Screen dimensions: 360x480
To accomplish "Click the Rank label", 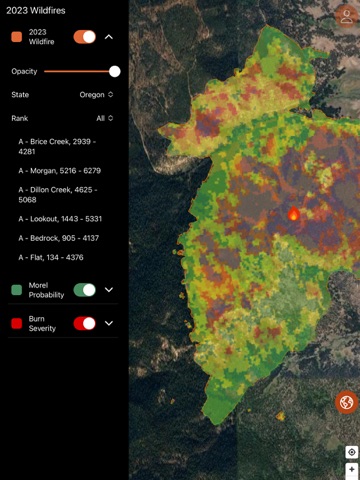I will (x=20, y=118).
